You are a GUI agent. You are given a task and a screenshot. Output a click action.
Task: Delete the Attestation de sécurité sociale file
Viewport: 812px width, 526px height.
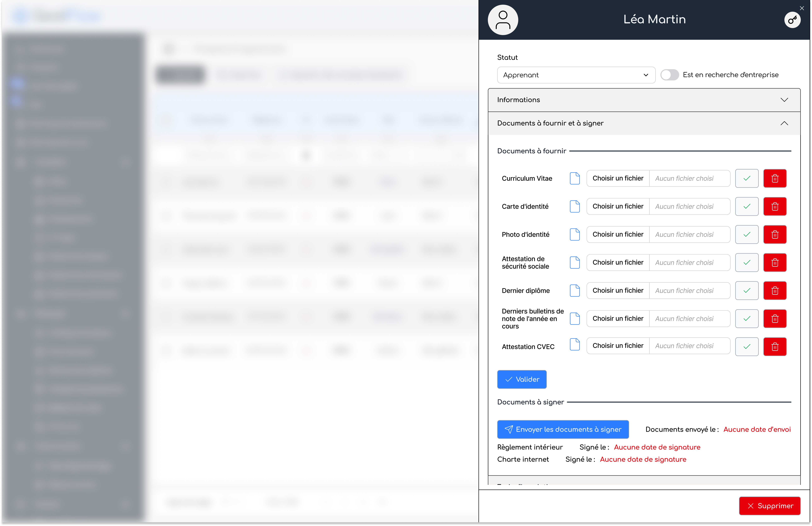(x=775, y=262)
